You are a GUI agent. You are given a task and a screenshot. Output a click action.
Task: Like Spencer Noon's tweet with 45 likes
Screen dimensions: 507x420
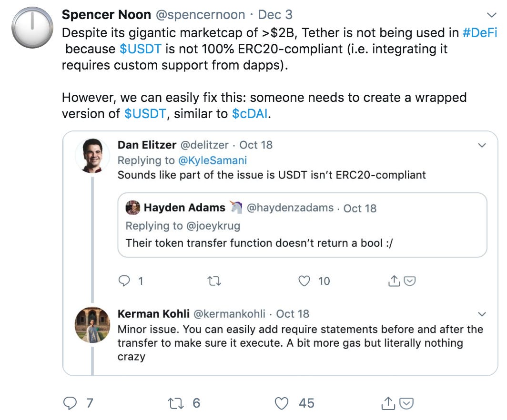[x=282, y=403]
